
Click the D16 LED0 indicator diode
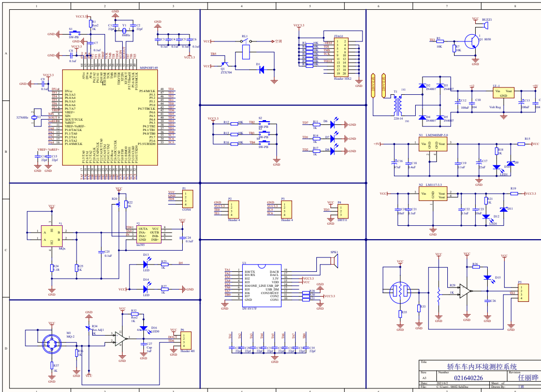(x=143, y=328)
